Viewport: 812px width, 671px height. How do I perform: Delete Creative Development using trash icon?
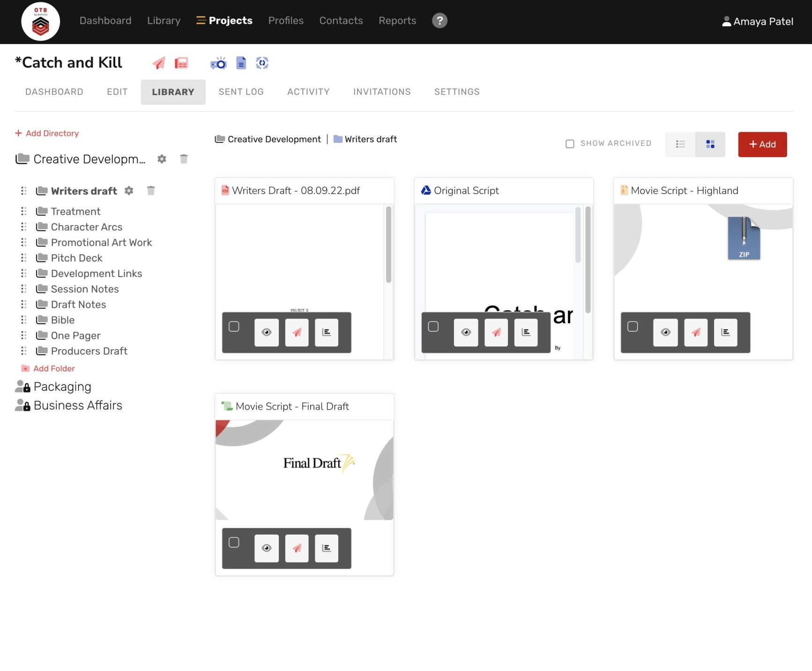184,159
